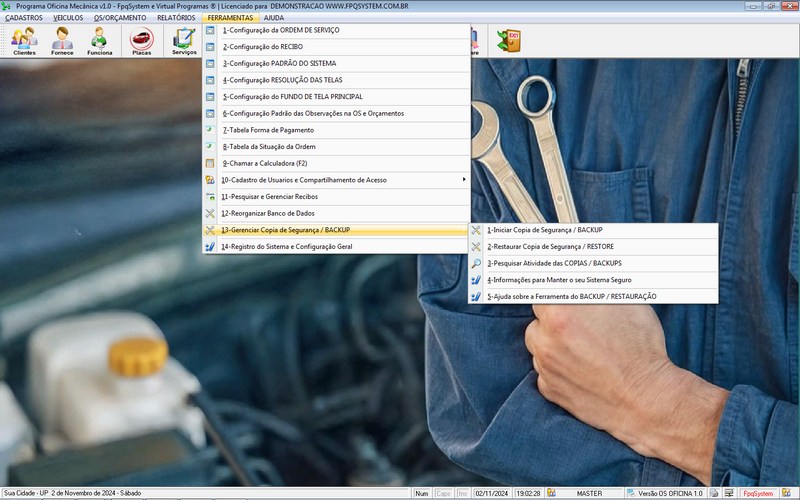The width and height of the screenshot is (800, 500).
Task: Open the RELATÓRIOS menu
Action: [176, 18]
